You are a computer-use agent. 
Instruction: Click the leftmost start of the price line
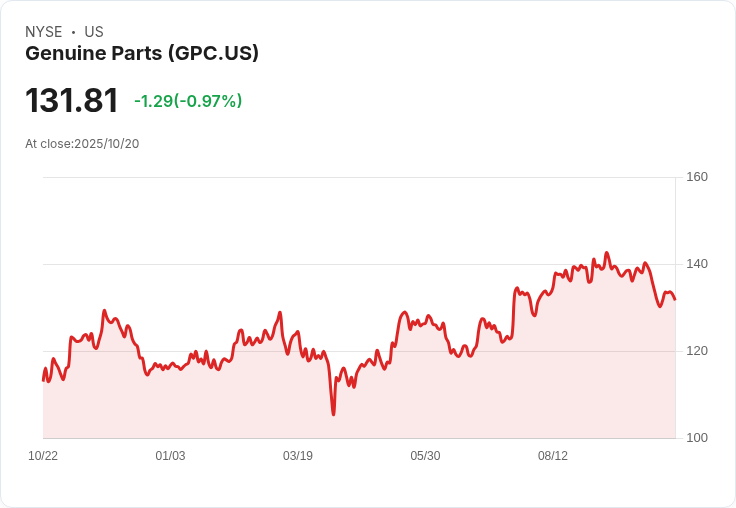[43, 380]
